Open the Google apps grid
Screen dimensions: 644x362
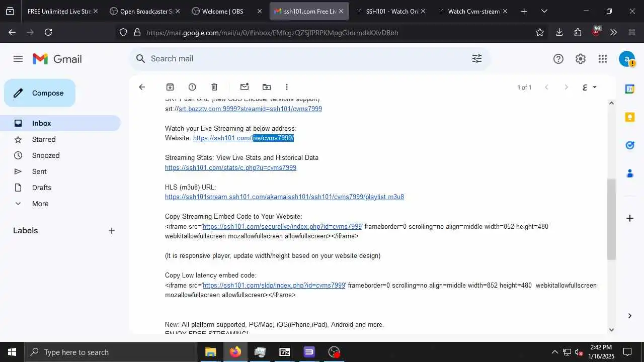tap(603, 59)
